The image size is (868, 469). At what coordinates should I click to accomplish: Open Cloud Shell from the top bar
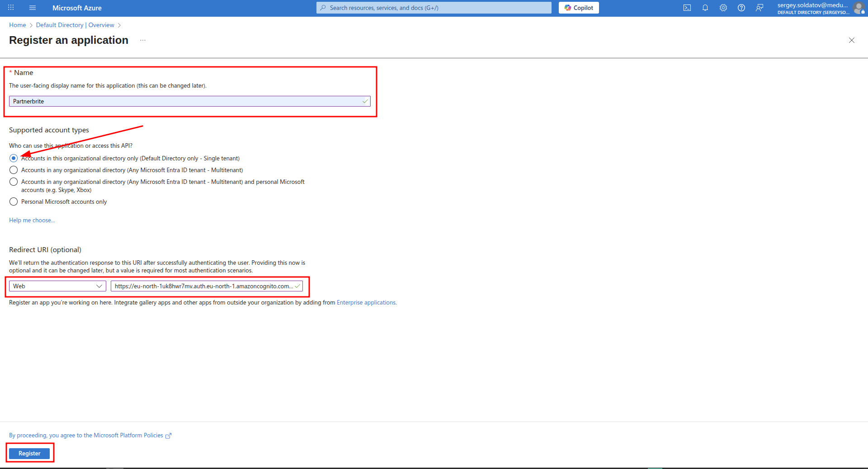687,8
